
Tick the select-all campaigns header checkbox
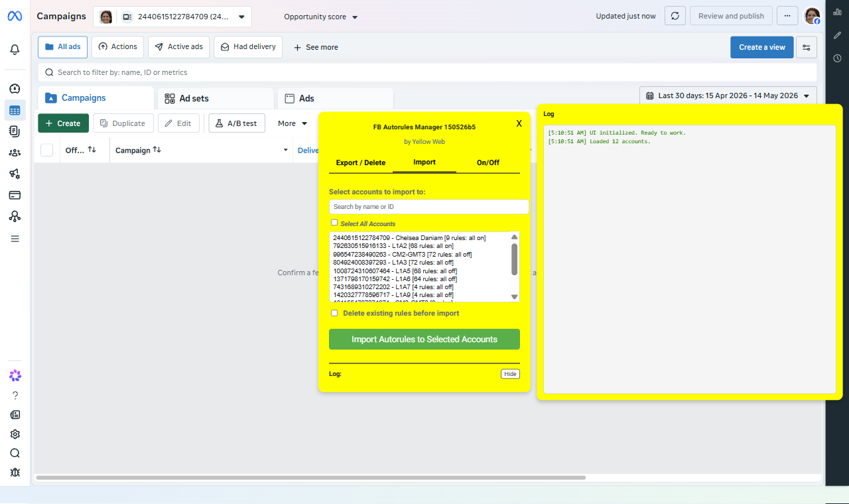46,150
